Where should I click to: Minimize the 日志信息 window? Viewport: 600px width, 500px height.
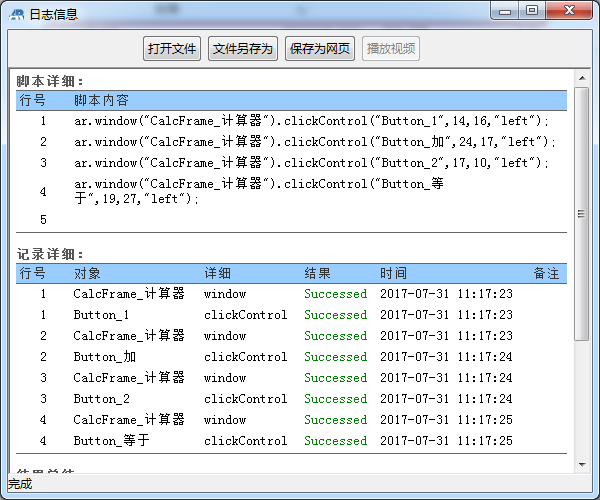pyautogui.click(x=505, y=11)
